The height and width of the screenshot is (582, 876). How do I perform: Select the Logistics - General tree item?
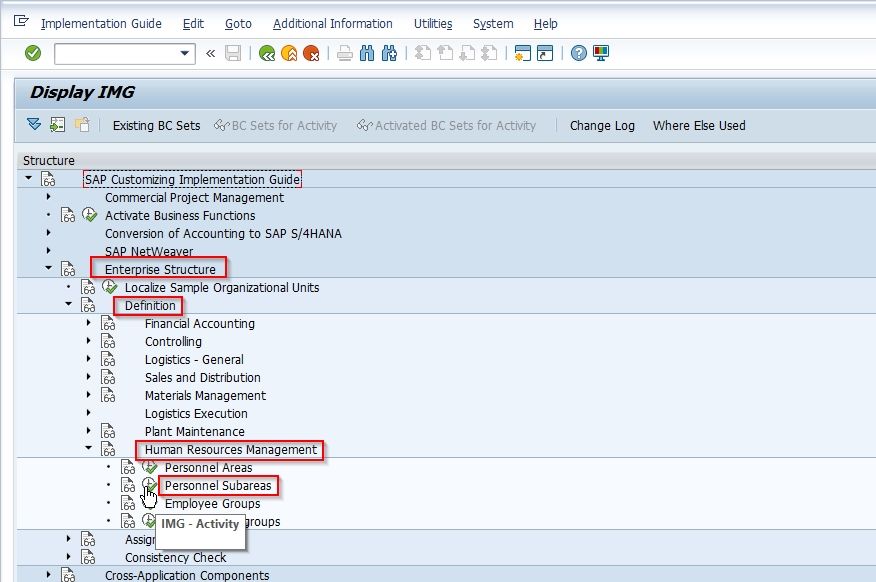click(194, 360)
